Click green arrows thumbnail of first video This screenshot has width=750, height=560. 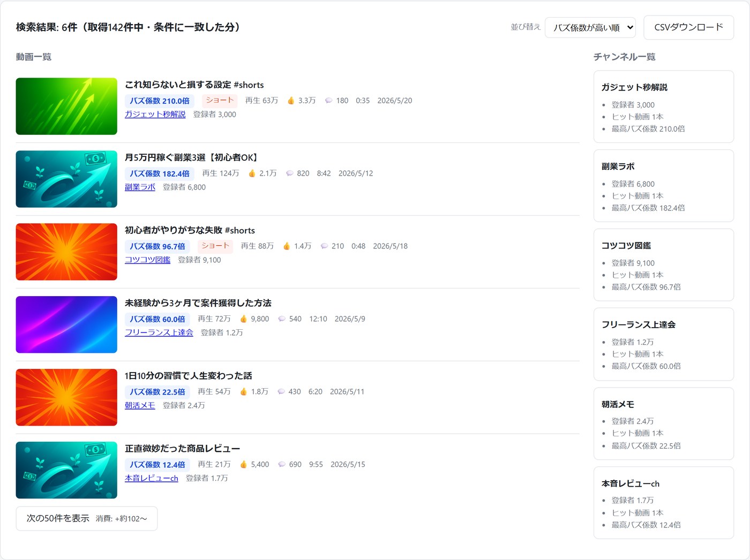click(x=66, y=106)
